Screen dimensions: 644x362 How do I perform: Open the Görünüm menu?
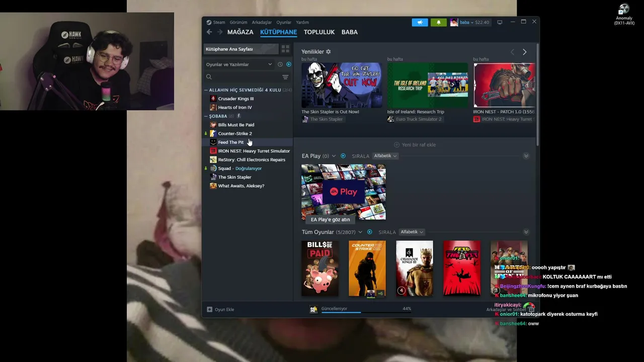point(238,22)
